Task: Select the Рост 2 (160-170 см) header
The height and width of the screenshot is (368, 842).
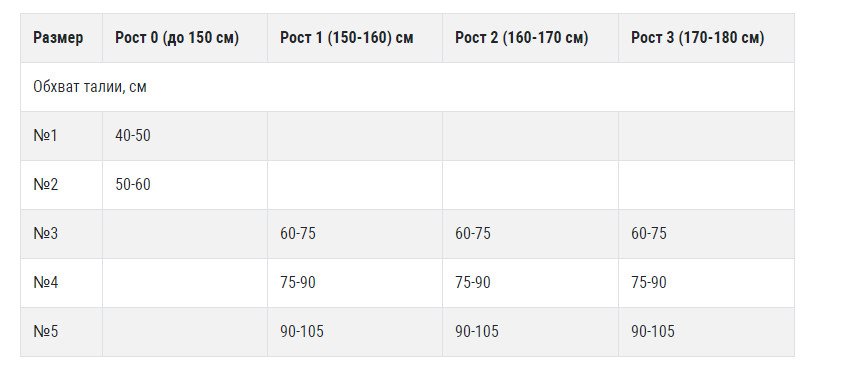Action: [522, 38]
